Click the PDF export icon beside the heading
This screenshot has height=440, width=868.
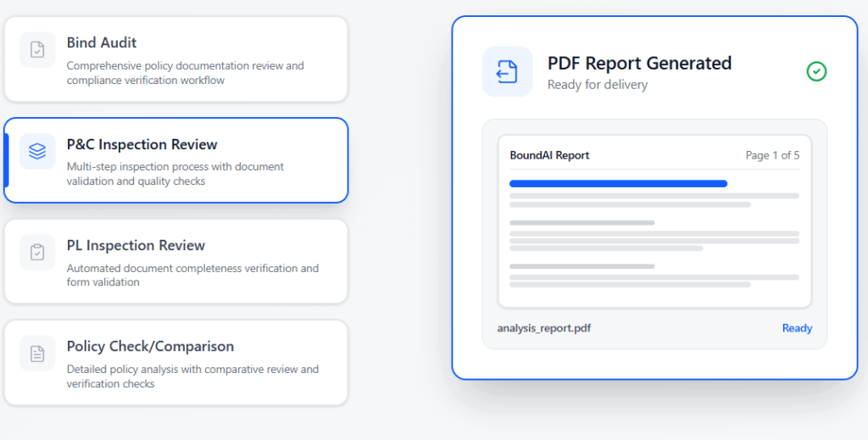pyautogui.click(x=507, y=71)
